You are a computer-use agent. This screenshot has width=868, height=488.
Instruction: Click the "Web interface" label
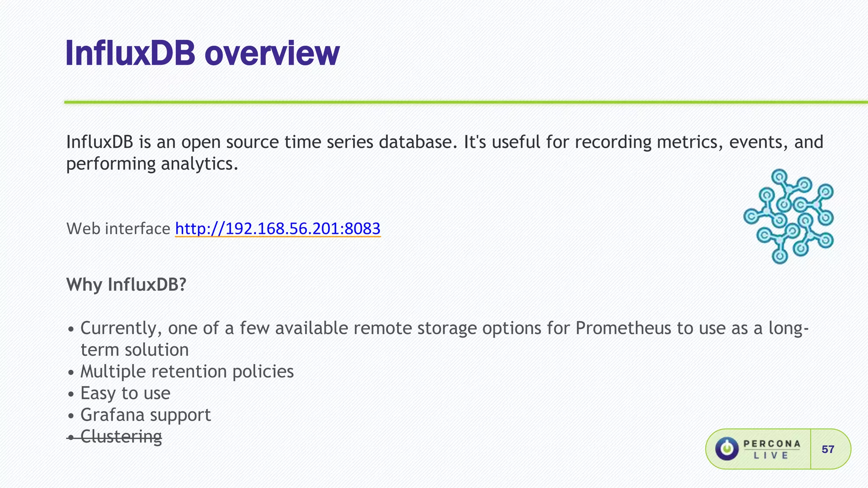(x=118, y=229)
